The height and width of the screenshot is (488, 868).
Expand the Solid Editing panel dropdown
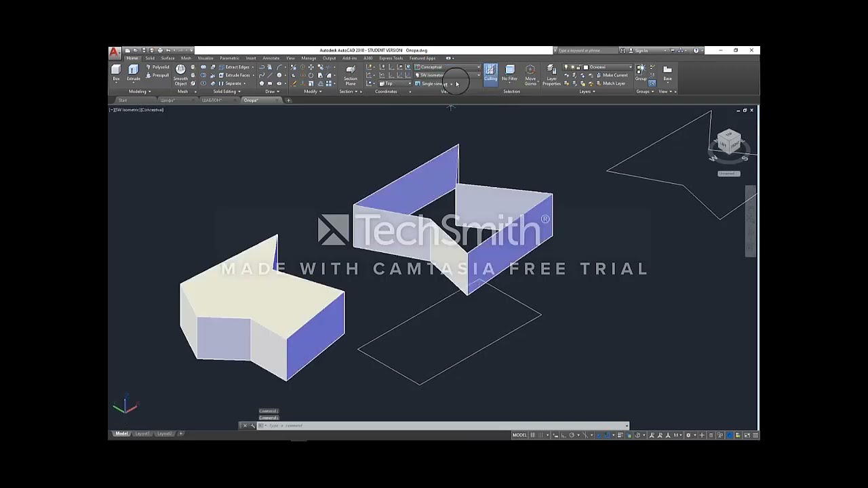pos(226,91)
